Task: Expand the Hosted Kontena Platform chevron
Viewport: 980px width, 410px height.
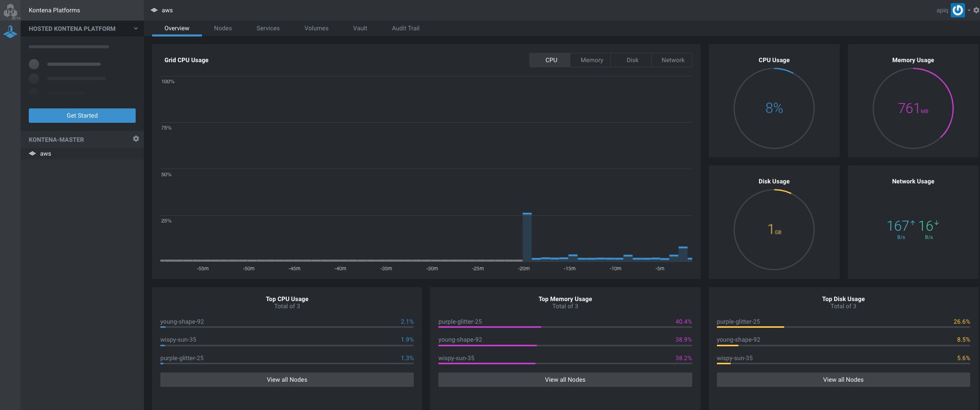Action: (136, 29)
